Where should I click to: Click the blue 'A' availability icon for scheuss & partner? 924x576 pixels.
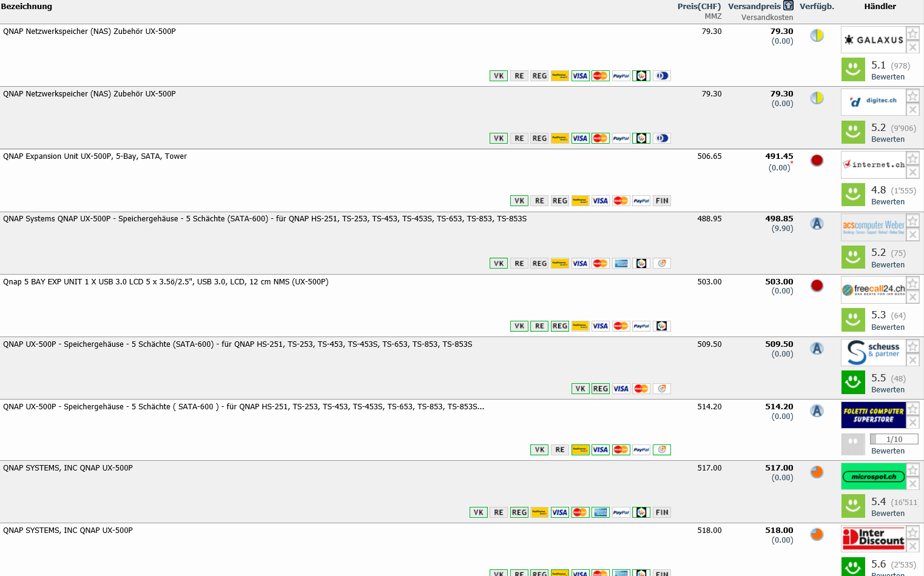point(817,349)
